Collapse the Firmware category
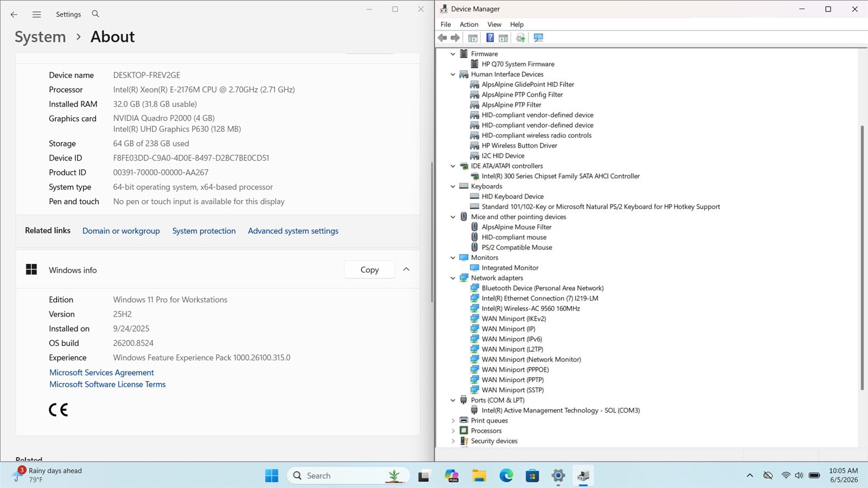This screenshot has width=868, height=488. click(x=453, y=54)
